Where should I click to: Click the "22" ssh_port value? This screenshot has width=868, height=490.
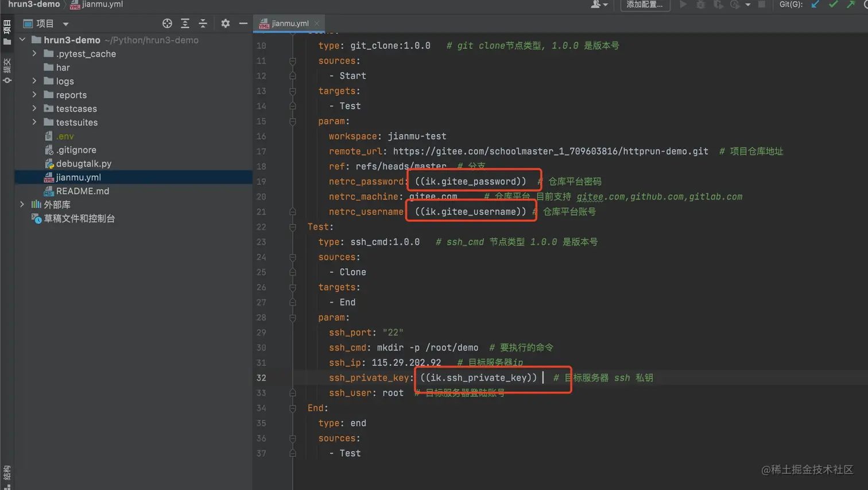[x=393, y=333]
